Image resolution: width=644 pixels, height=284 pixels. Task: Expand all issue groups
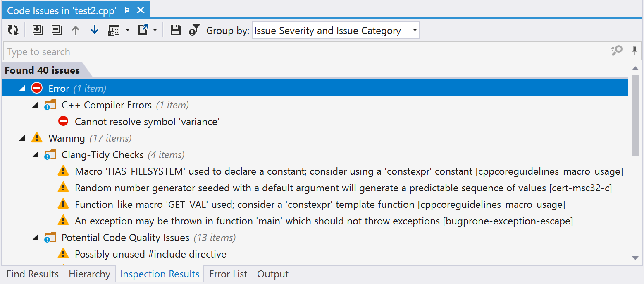tap(37, 30)
